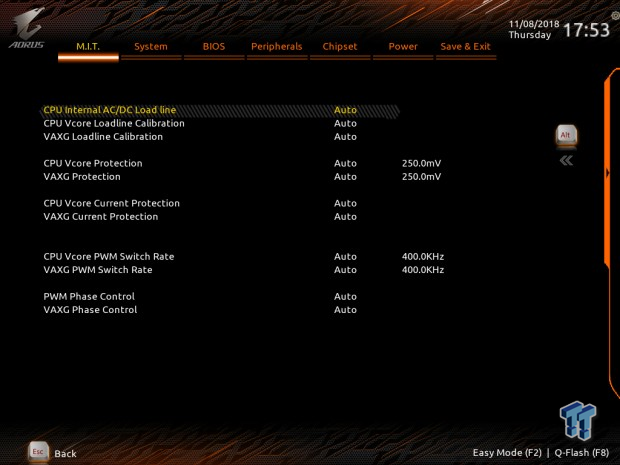Select the CPU Internal AC/DC Load line row

(219, 110)
